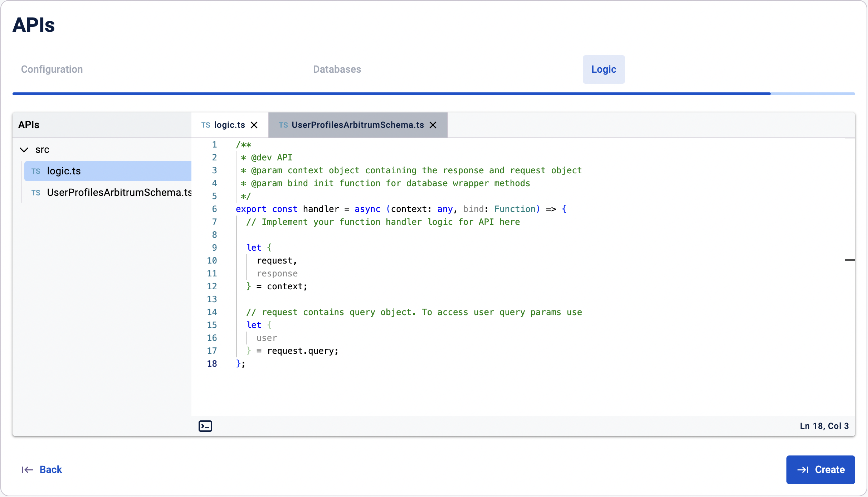Open UserProfilesArbitrumSchema.ts in file tree
This screenshot has width=868, height=497.
[119, 193]
